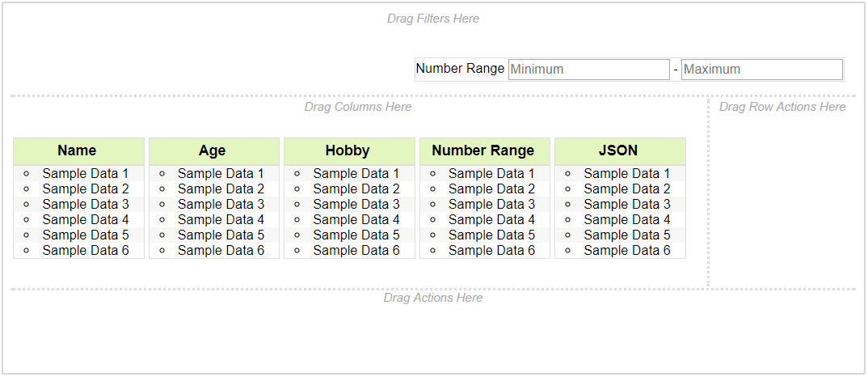Click Sample Data 4 under JSON
The width and height of the screenshot is (868, 377).
point(627,219)
